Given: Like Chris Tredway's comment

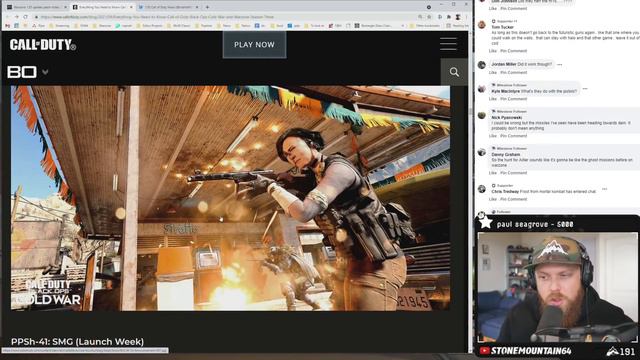Looking at the screenshot, I should [493, 199].
